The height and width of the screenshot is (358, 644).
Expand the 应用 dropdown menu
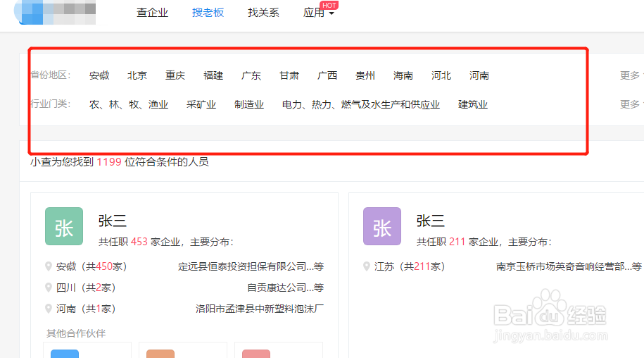click(x=319, y=13)
